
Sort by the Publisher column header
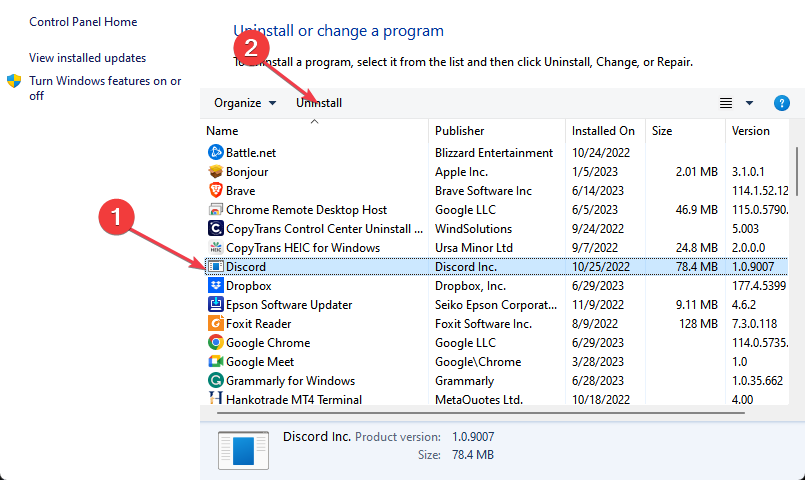point(459,131)
